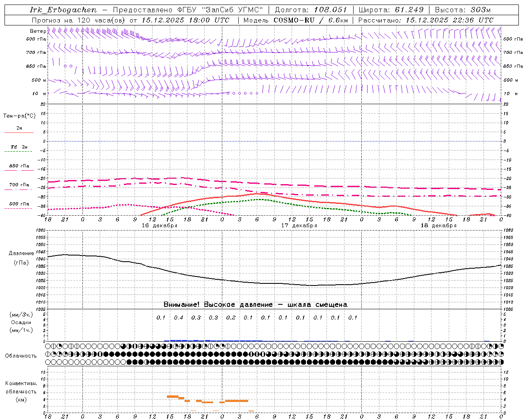Click the 16 декабря date label

coord(160,226)
